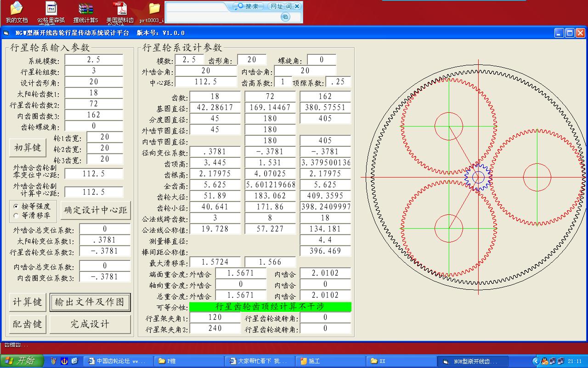Click the 行星齿轮齿数2 input field

[94, 104]
